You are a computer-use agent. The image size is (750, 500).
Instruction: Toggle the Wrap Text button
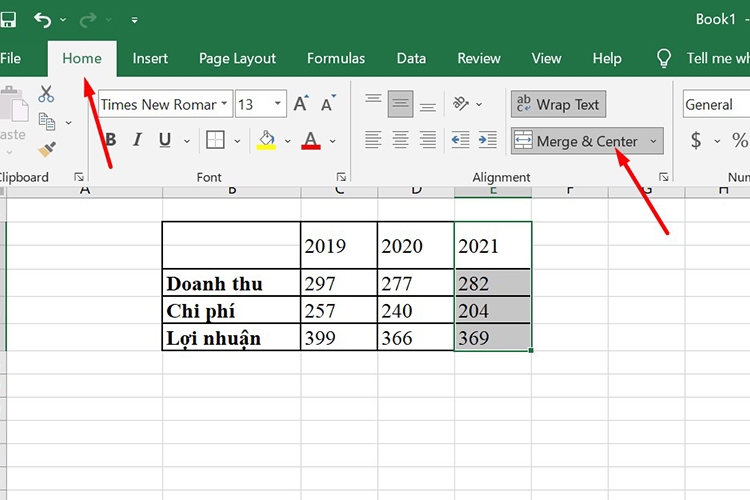558,104
